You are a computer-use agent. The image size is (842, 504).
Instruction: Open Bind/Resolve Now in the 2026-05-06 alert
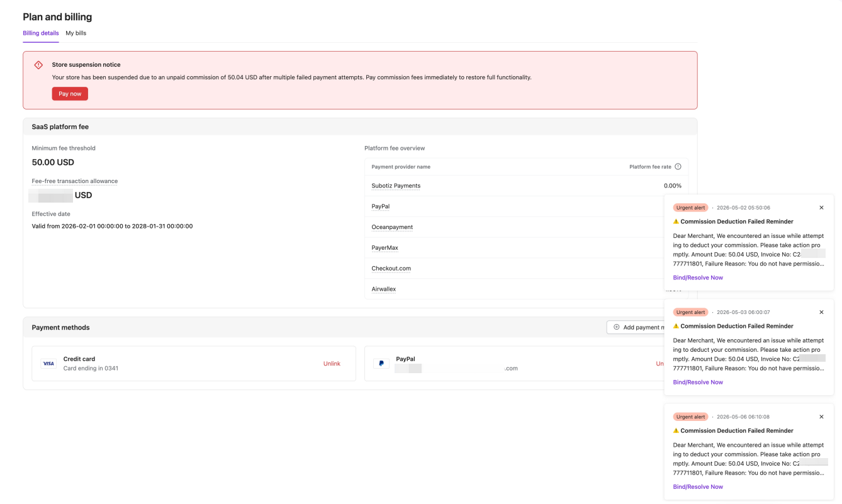[x=698, y=486]
